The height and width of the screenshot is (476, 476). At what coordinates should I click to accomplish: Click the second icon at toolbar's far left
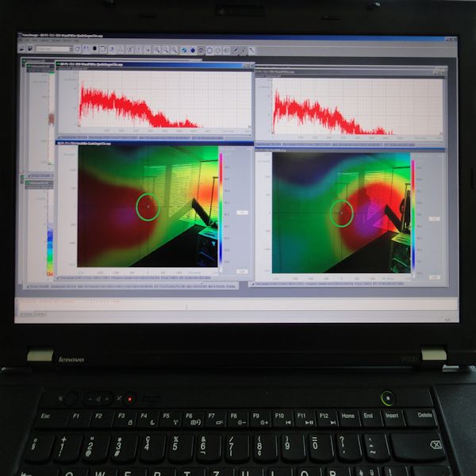[x=30, y=48]
